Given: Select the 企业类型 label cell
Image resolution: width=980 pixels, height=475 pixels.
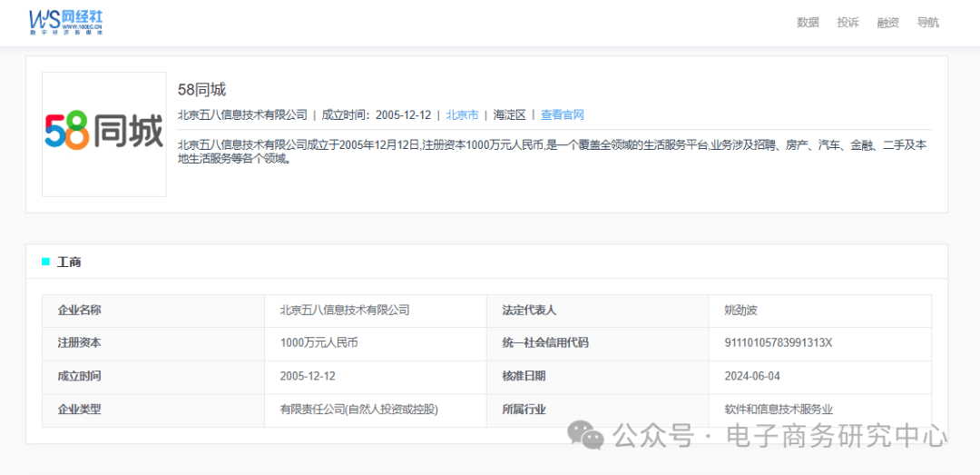Looking at the screenshot, I should pos(153,410).
